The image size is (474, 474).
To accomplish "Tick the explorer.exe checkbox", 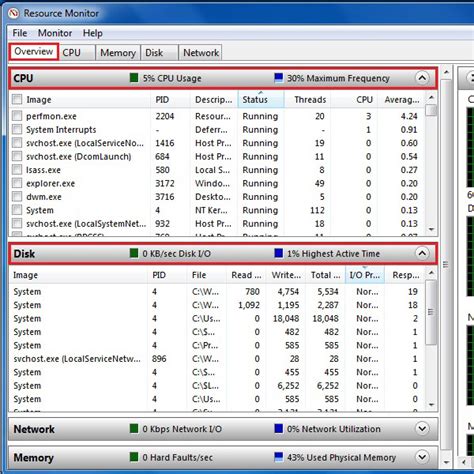I will (17, 183).
